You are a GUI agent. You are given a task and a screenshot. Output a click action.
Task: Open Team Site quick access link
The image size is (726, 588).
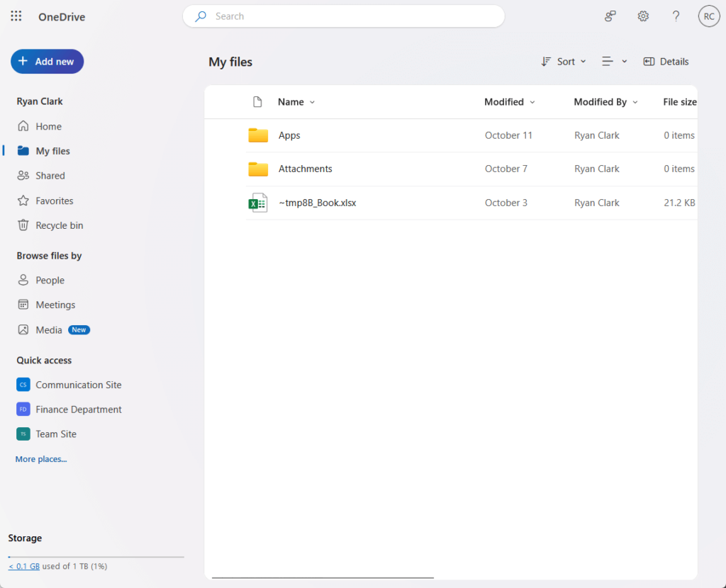[55, 434]
